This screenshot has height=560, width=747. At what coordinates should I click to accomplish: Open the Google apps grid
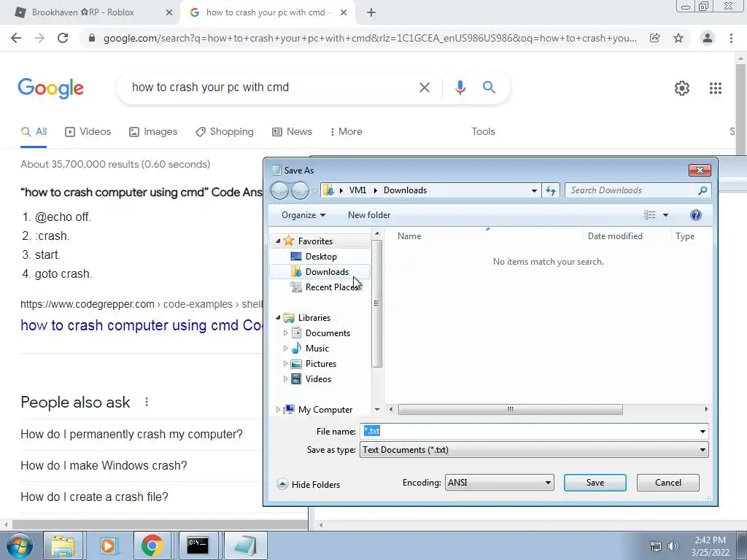[716, 88]
